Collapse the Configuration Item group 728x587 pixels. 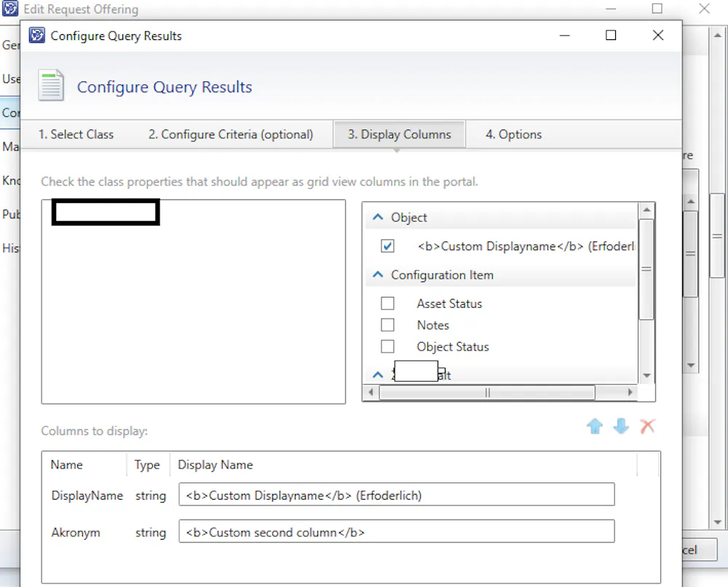[378, 275]
